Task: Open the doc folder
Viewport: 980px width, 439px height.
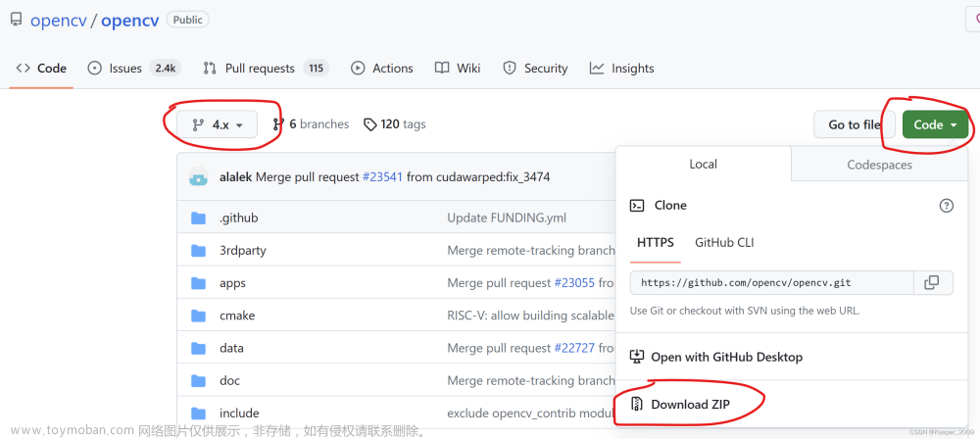Action: pos(229,381)
